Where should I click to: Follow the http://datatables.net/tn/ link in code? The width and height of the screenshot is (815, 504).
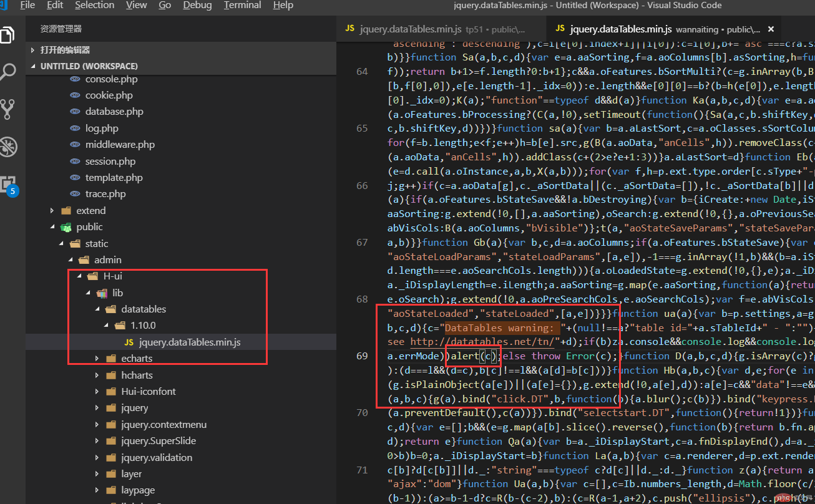pos(481,342)
